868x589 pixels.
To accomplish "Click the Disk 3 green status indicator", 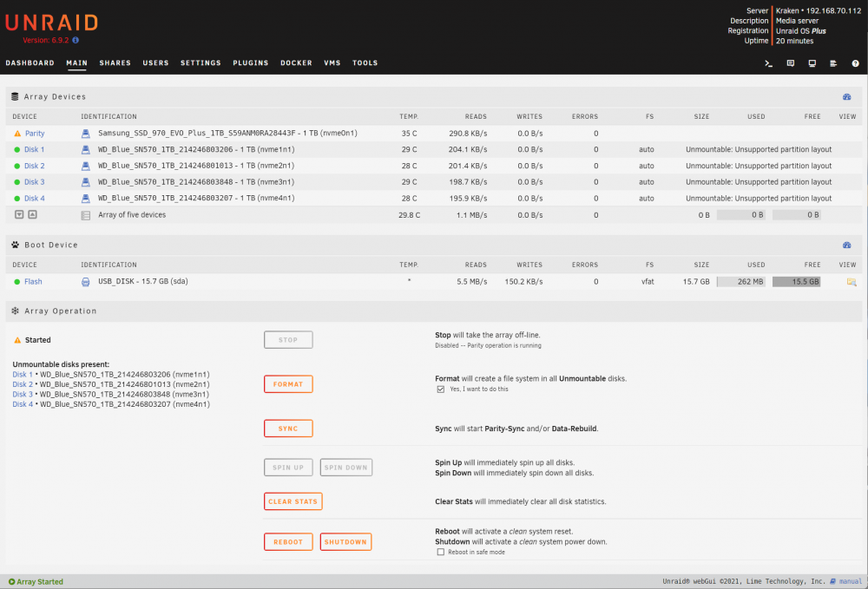I will click(x=17, y=182).
